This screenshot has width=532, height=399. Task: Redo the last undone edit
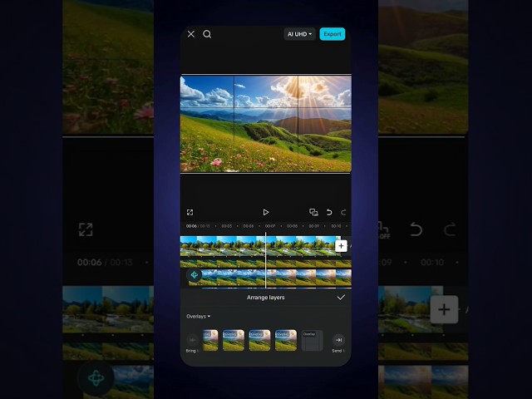(x=343, y=212)
